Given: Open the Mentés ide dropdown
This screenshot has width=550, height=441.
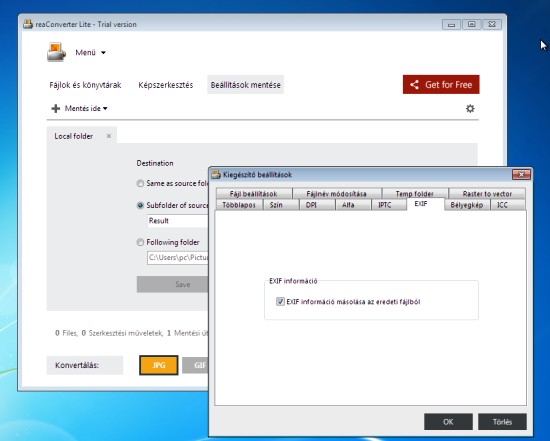Looking at the screenshot, I should 86,108.
